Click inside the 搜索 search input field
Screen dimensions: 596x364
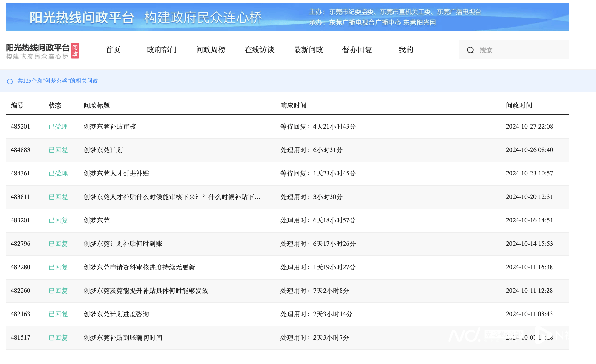[x=516, y=50]
